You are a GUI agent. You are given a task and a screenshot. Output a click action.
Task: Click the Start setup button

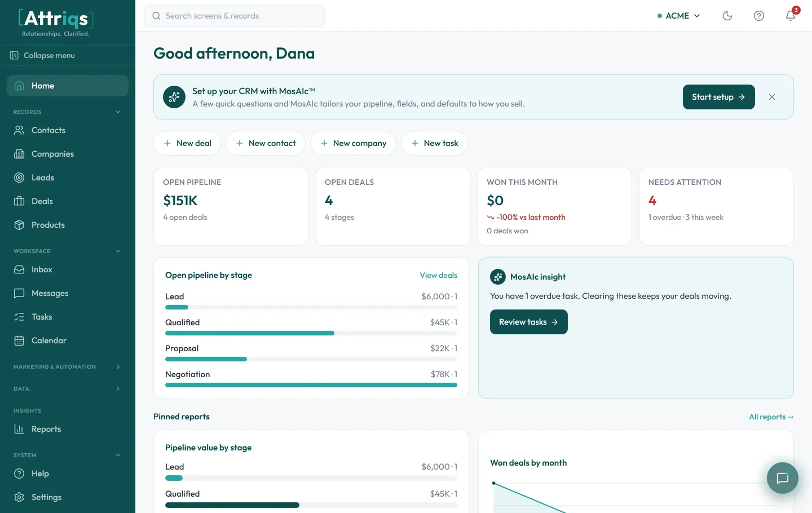coord(718,97)
